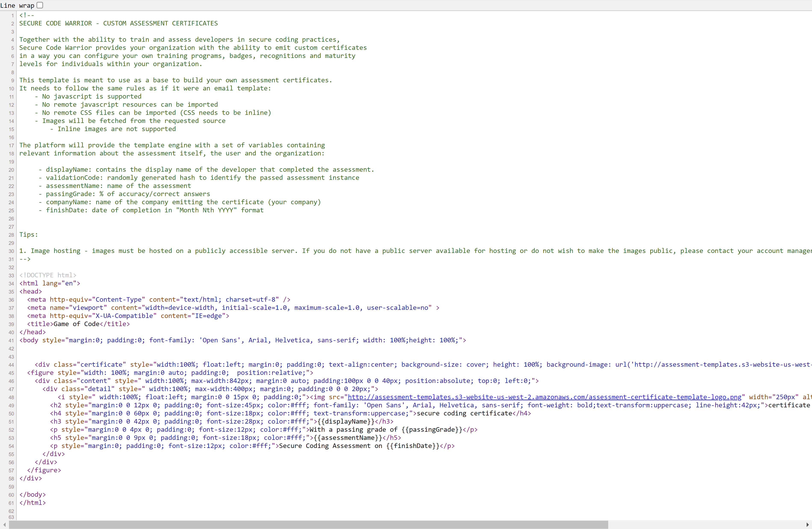The image size is (812, 529).
Task: Click the "Line wrap" label text
Action: (17, 6)
